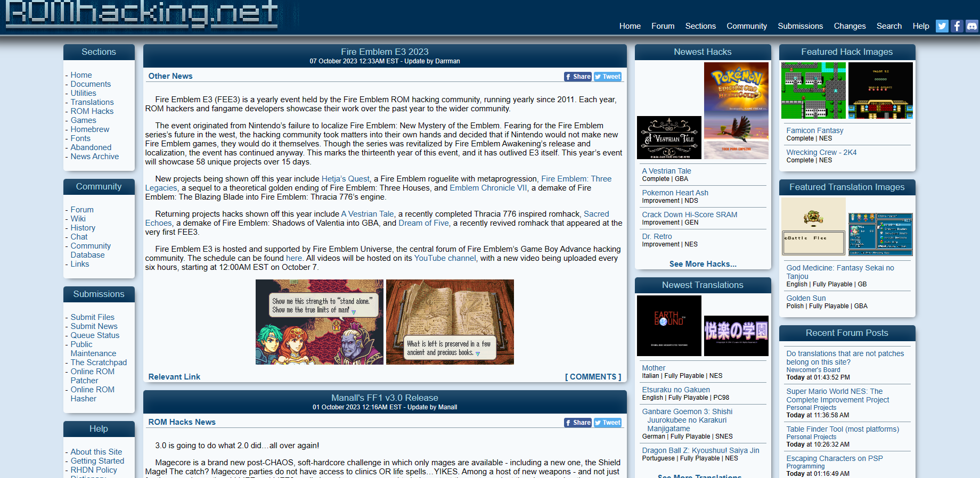
Task: Open Abandoned in the Sections sidebar
Action: click(x=91, y=147)
